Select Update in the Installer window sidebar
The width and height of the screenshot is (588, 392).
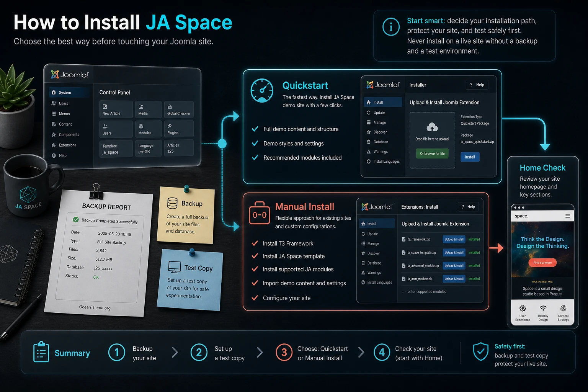tap(376, 113)
